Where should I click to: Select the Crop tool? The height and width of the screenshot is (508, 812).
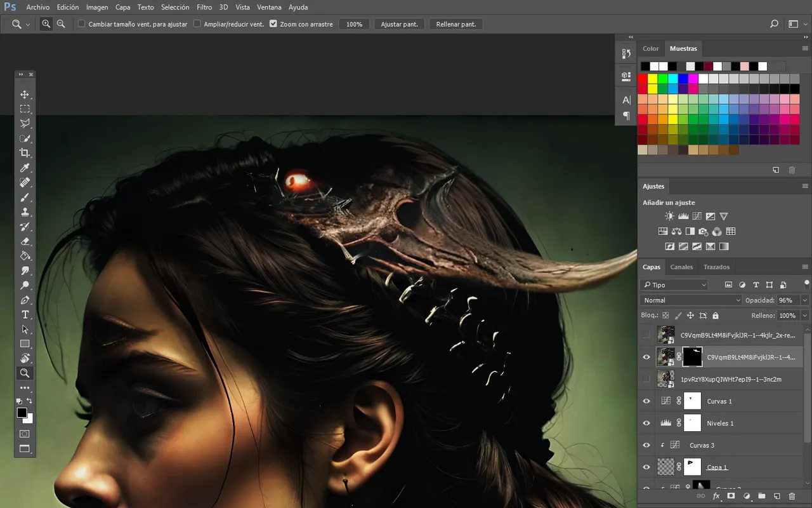[25, 153]
